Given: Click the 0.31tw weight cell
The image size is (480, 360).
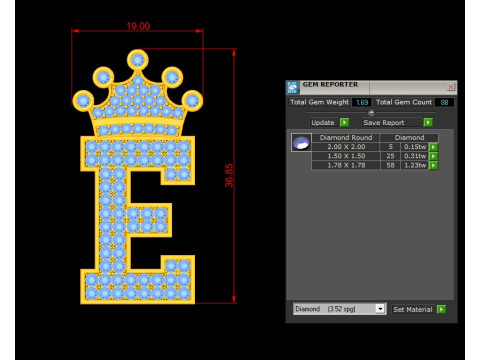Looking at the screenshot, I should pyautogui.click(x=415, y=156).
